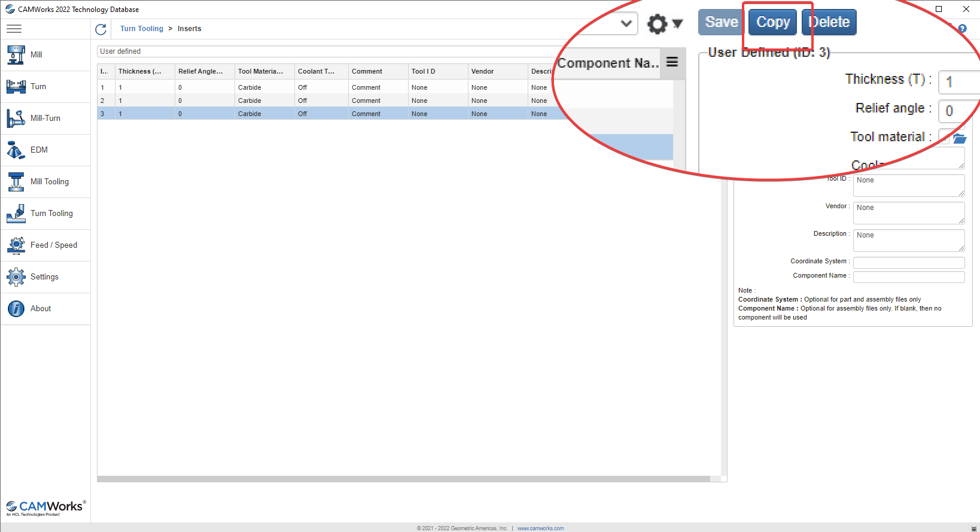
Task: Select the ID 1 cell in first row
Action: pos(106,87)
